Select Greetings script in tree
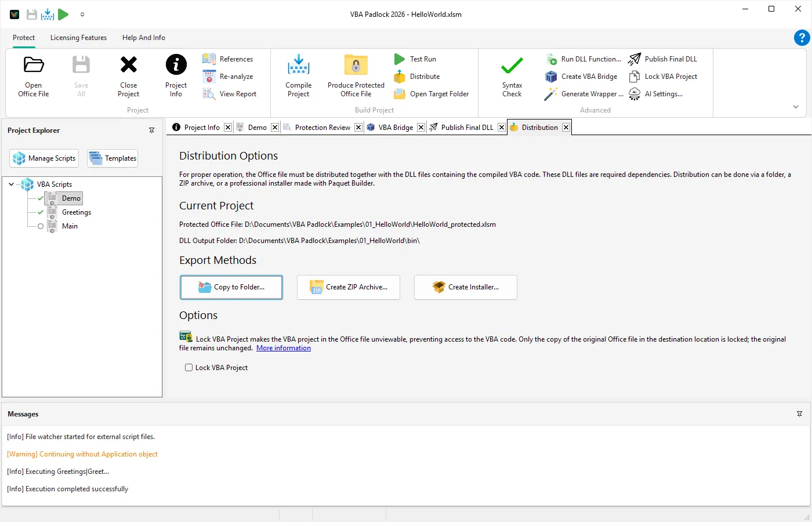Screen dimensions: 812x522 [x=77, y=212]
